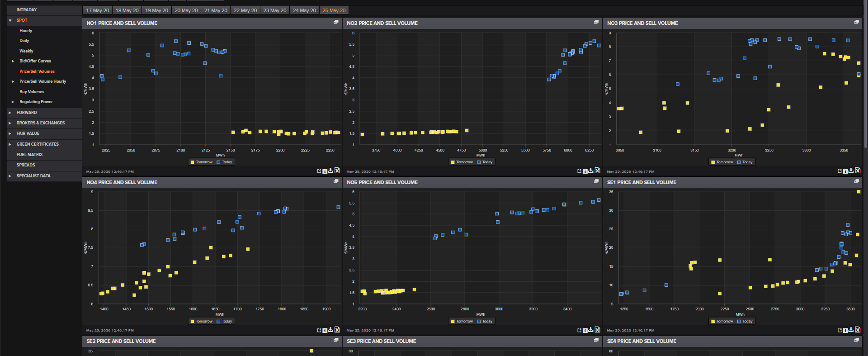Go to Buy Volumes in sidebar
Screen dimensions: 868x356
32,92
